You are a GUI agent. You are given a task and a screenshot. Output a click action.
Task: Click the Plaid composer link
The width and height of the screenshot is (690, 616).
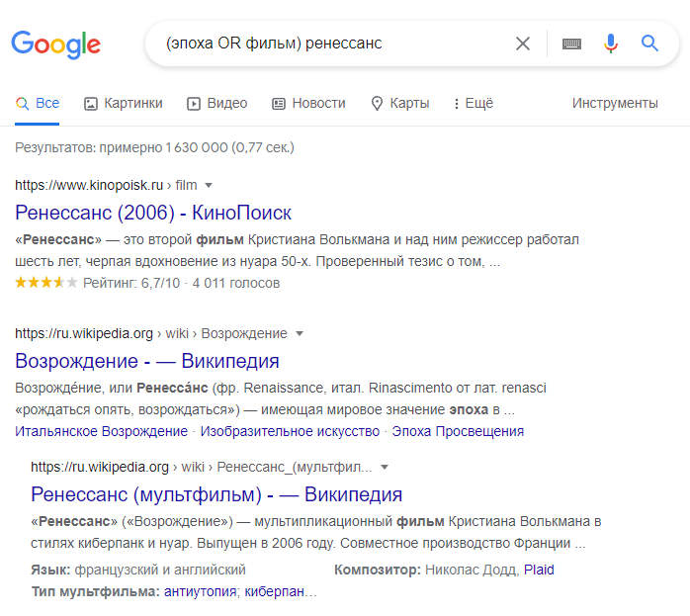pyautogui.click(x=539, y=570)
